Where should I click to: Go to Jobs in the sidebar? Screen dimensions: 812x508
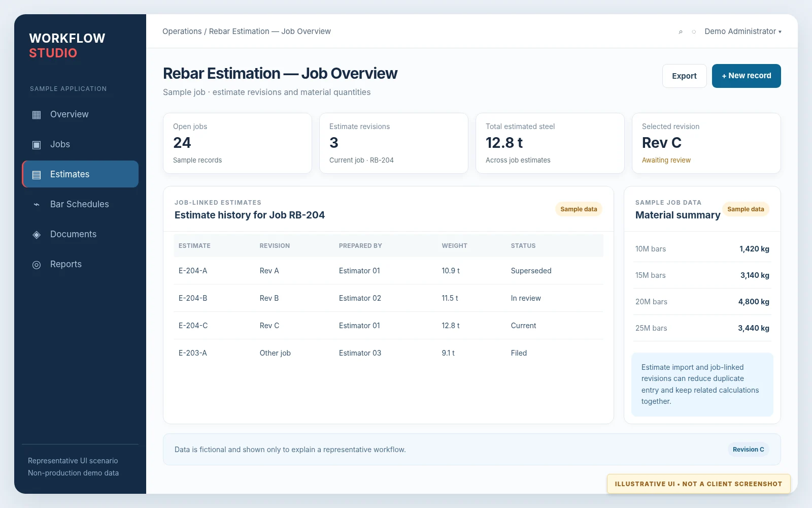pos(80,144)
